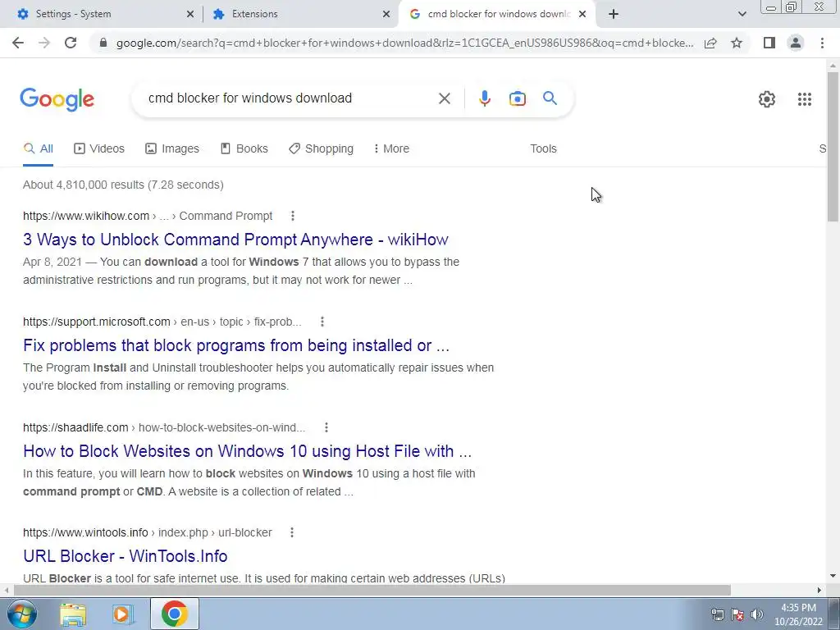Open the search Tools options

point(543,149)
